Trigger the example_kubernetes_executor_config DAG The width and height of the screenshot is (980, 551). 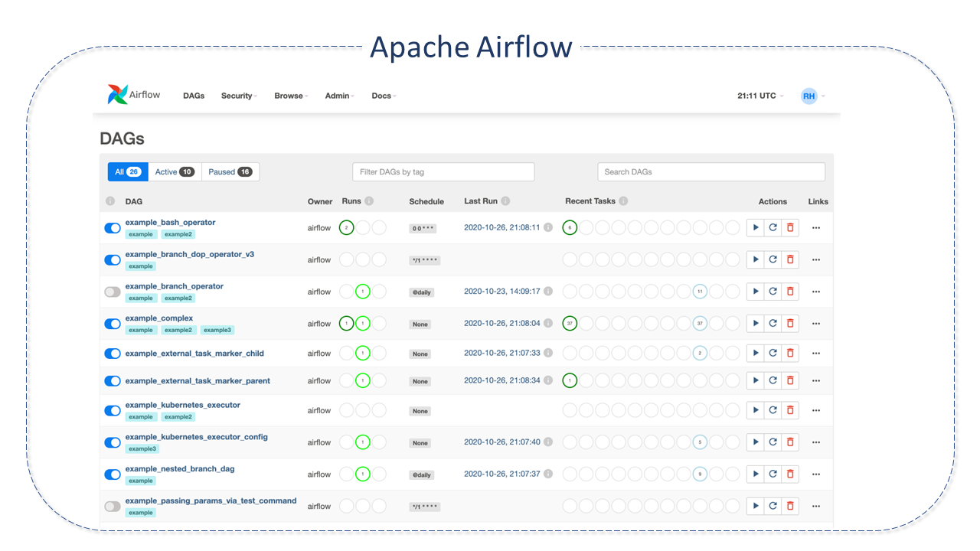[x=756, y=442]
